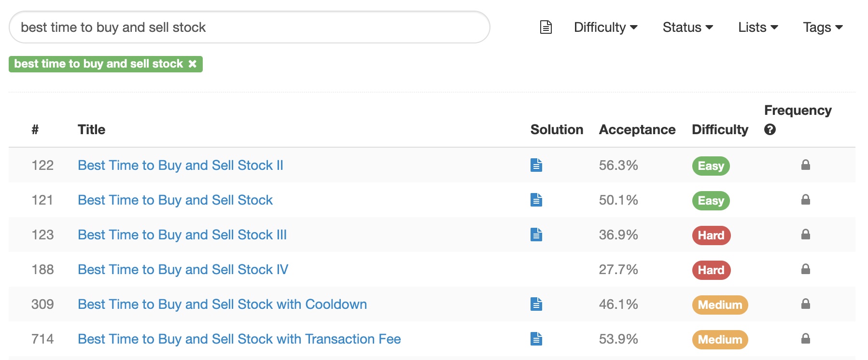The height and width of the screenshot is (360, 868).
Task: Expand the Difficulty filter dropdown
Action: pyautogui.click(x=605, y=27)
